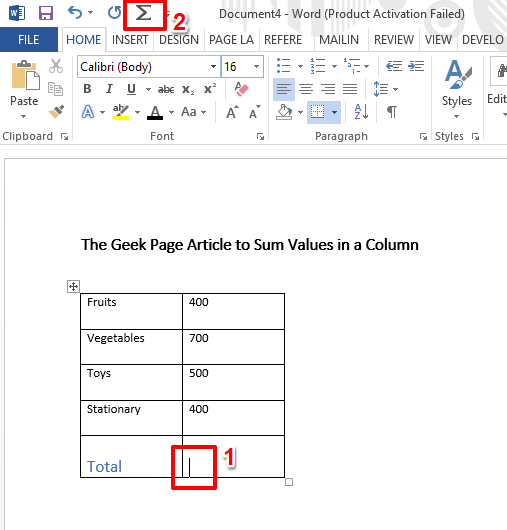Apply multilevel list formatting
This screenshot has width=507, height=530.
[x=352, y=66]
